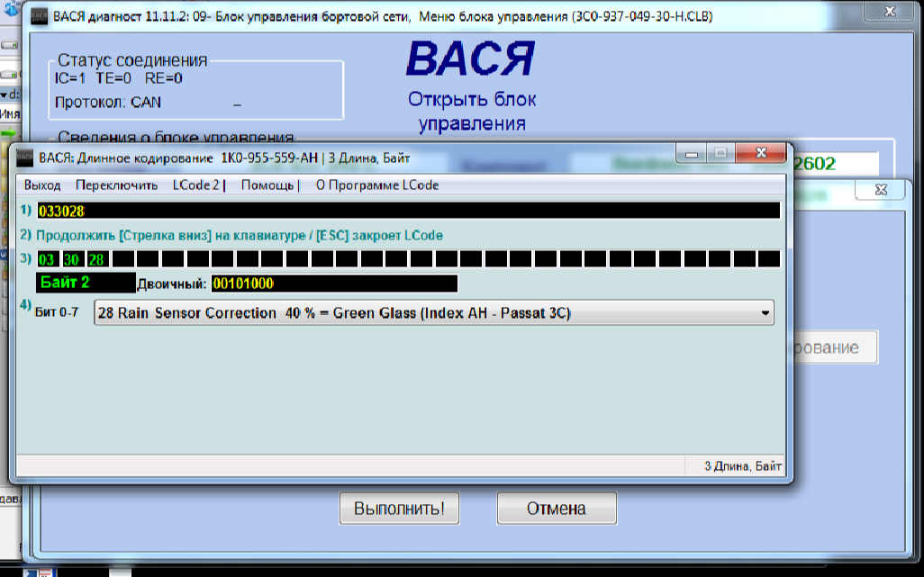Select byte cell 30

pos(72,259)
